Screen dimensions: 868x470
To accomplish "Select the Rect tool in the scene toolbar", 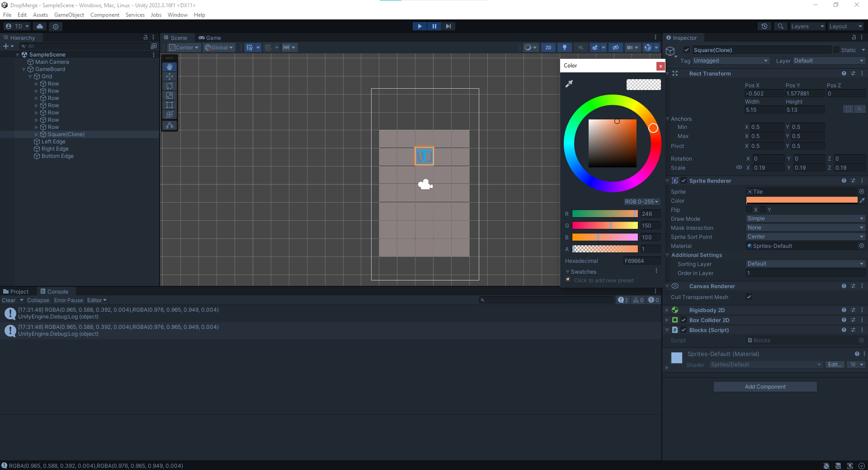I will [170, 105].
